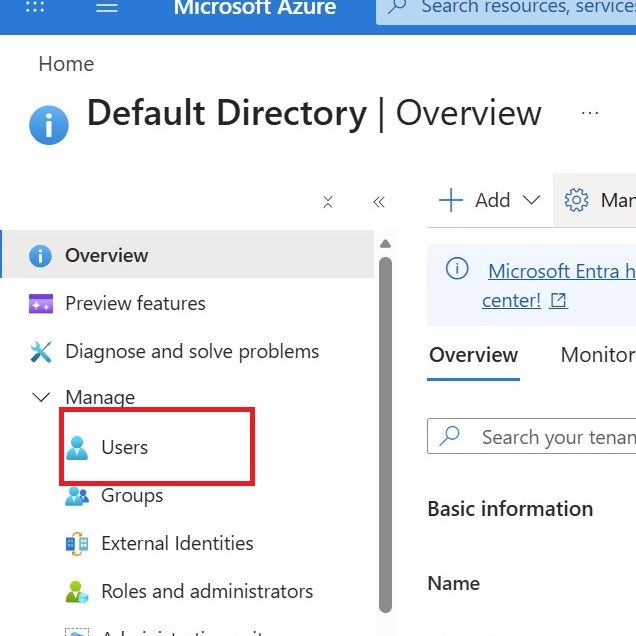Image resolution: width=636 pixels, height=636 pixels.
Task: Open the hamburger portal menu
Action: (106, 7)
